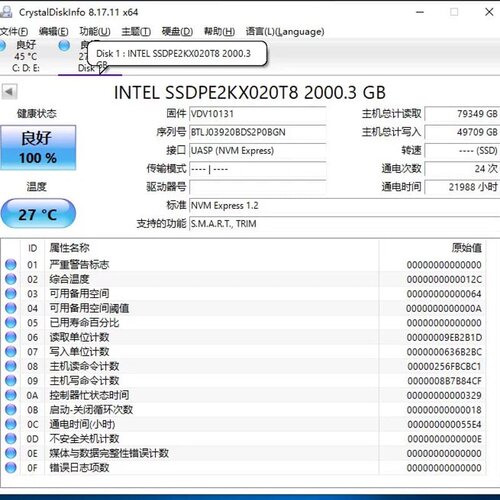This screenshot has height=500, width=500.
Task: Click raw value 0000008B7B84CF
Action: click(444, 381)
